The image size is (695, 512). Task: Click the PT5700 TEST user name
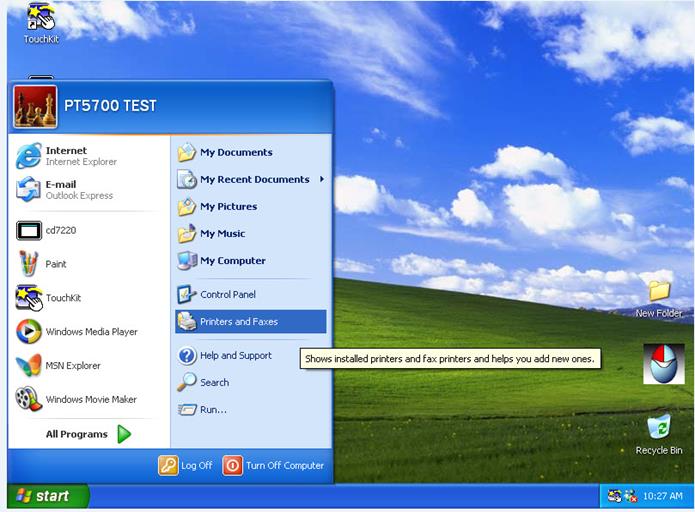coord(110,106)
